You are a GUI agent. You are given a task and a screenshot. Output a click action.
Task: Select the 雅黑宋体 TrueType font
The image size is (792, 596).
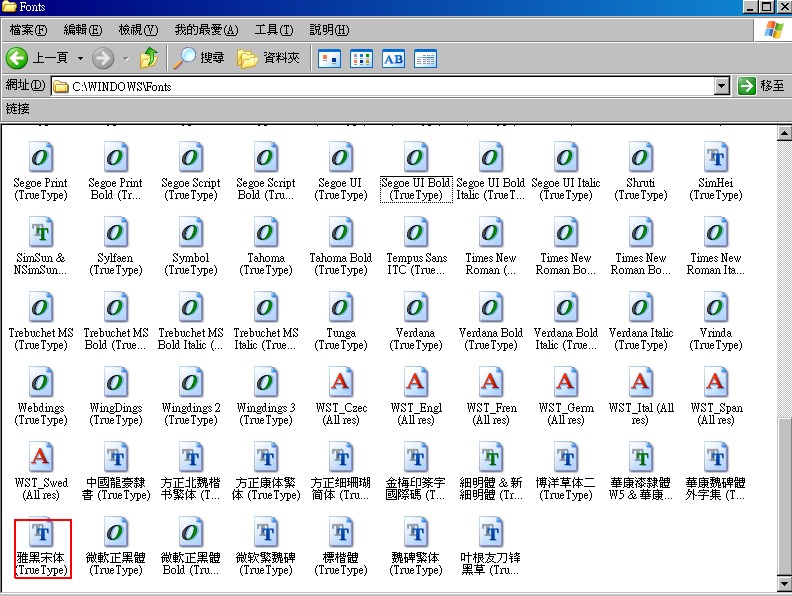click(41, 548)
